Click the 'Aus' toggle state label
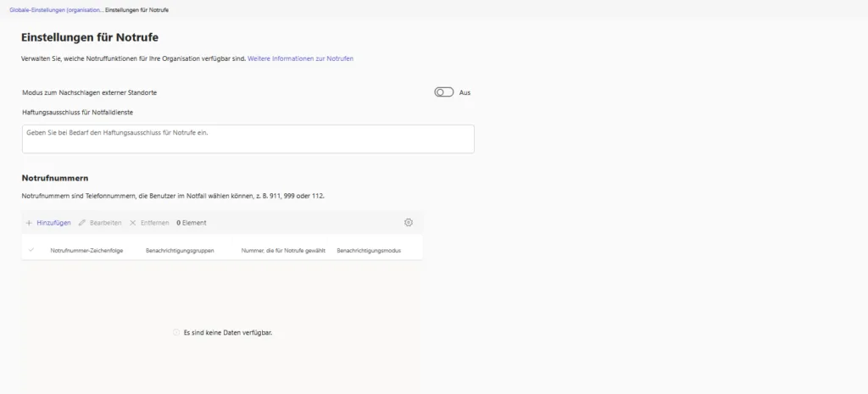This screenshot has width=868, height=394. click(465, 93)
